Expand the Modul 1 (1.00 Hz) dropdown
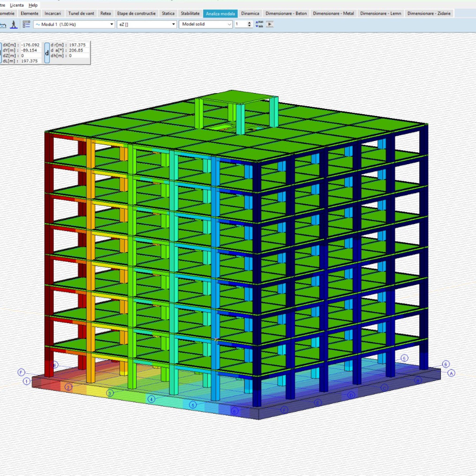This screenshot has width=476, height=476. (111, 24)
